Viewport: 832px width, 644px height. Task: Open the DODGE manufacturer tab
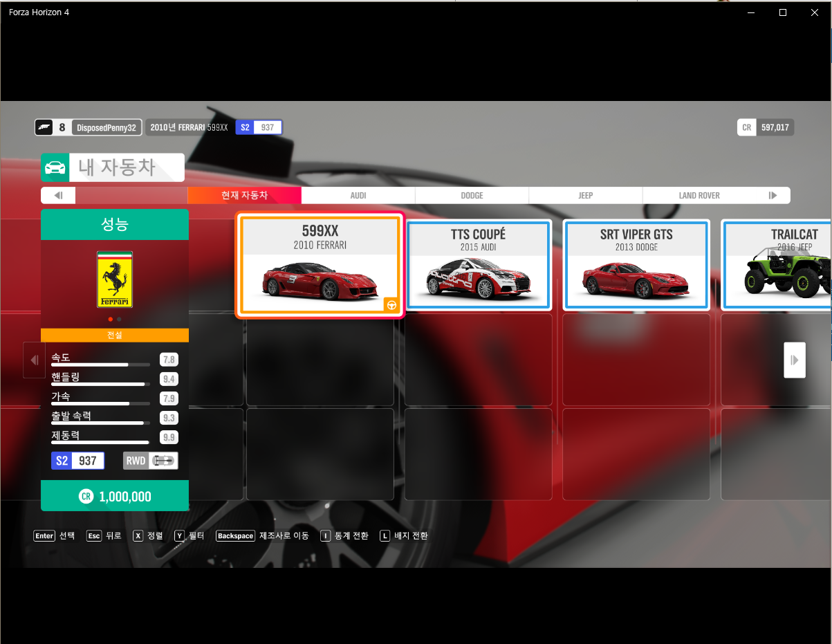click(x=472, y=195)
